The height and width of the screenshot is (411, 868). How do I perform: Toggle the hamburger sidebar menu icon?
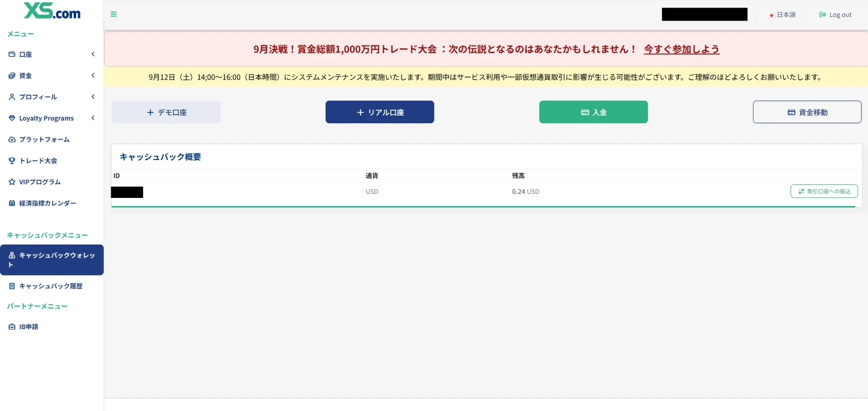[114, 14]
